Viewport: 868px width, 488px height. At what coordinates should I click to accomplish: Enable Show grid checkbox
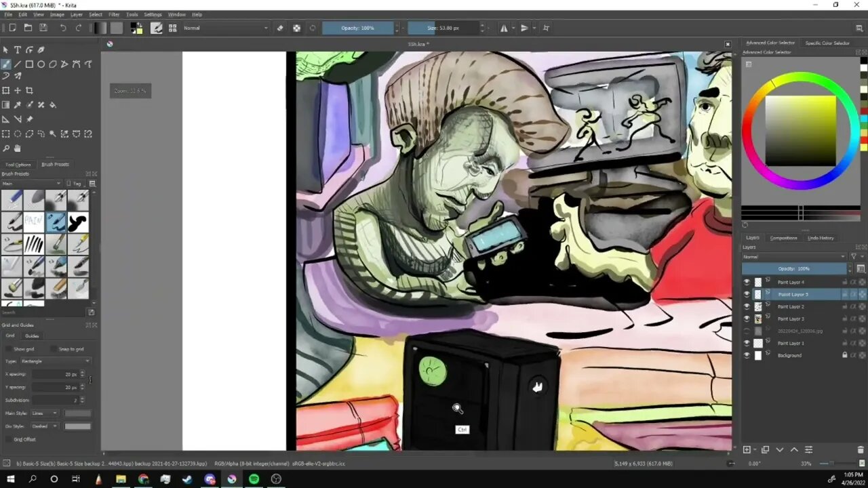point(9,349)
